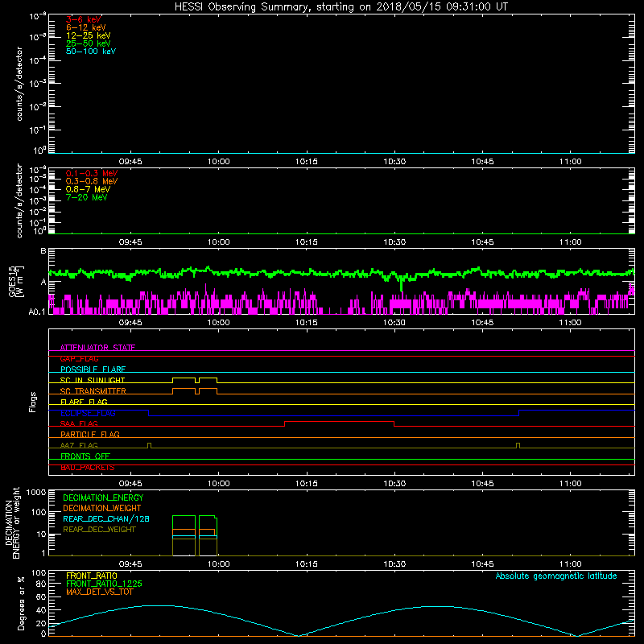Select the GAP_FLAG label
Viewport: 644px width, 644px height.
pos(79,358)
